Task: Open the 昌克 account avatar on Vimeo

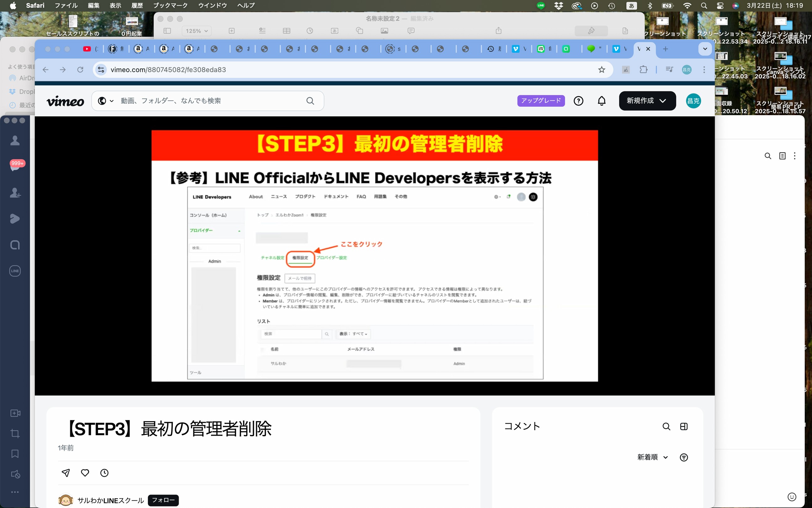Action: [693, 101]
